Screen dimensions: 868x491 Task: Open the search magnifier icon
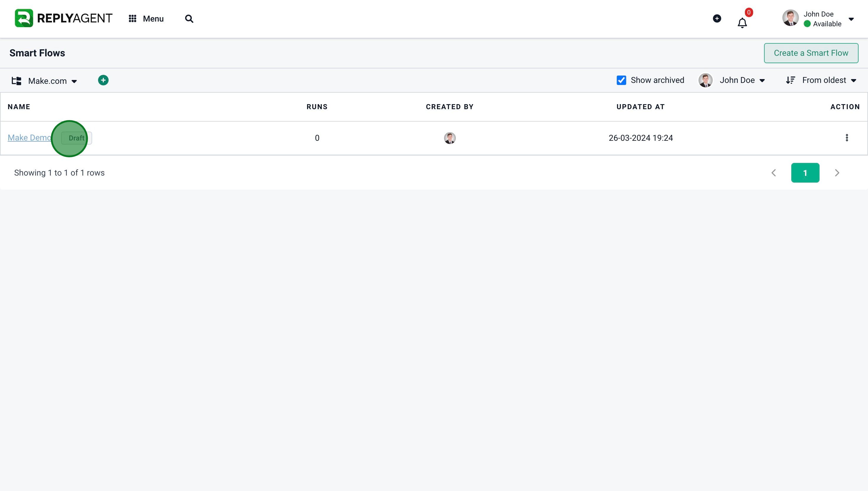(x=189, y=19)
